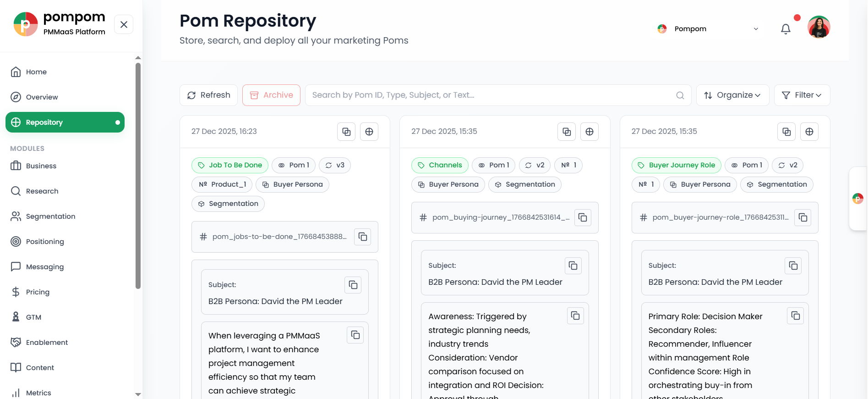Focus the Pom search field
The image size is (868, 399).
(498, 95)
